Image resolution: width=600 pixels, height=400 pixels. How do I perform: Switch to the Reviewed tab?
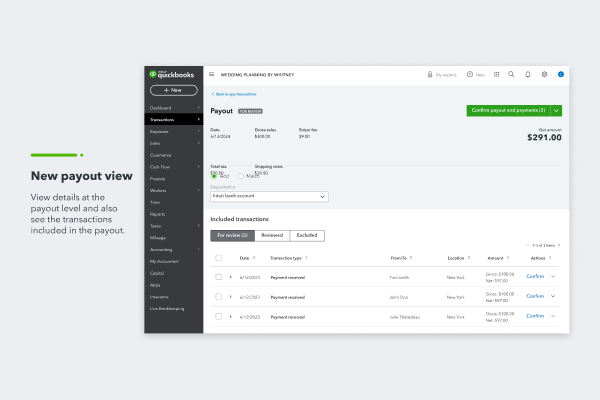pos(272,235)
